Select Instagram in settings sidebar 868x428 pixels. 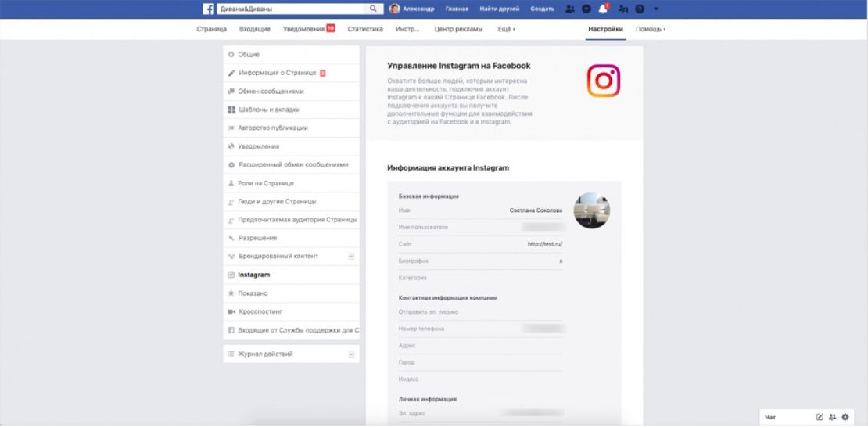point(291,275)
